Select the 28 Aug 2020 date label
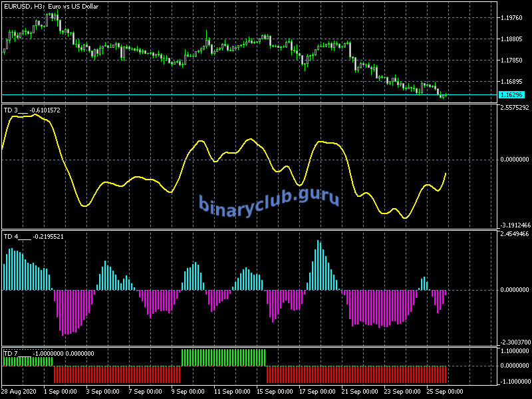 pos(19,391)
